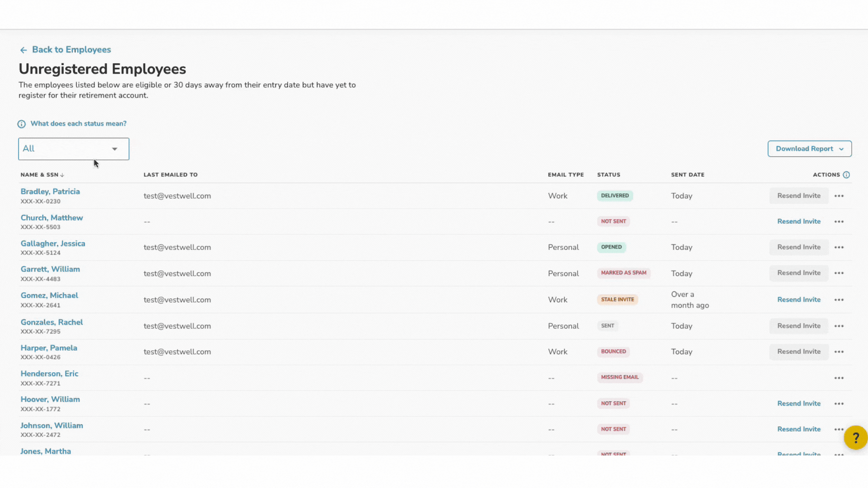Expand the Download Report dropdown
Screen dimensions: 868x488
click(x=809, y=149)
